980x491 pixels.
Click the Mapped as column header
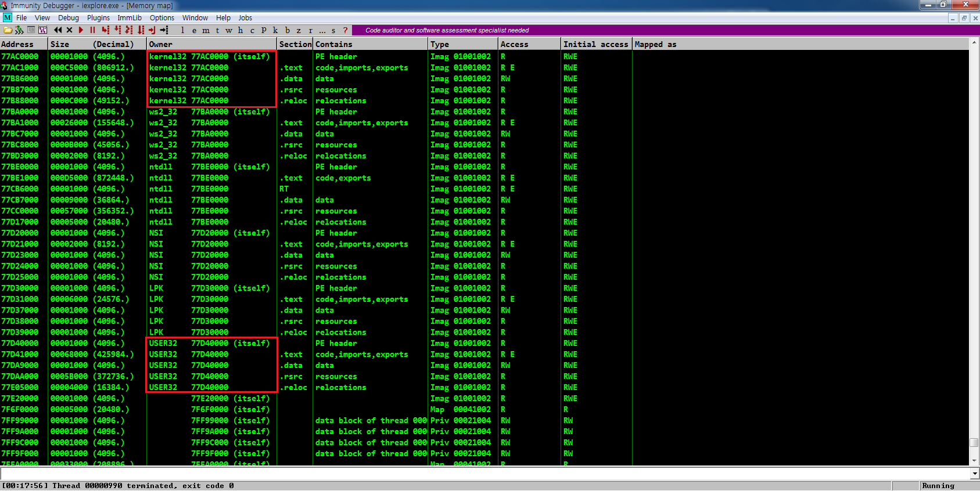(801, 44)
